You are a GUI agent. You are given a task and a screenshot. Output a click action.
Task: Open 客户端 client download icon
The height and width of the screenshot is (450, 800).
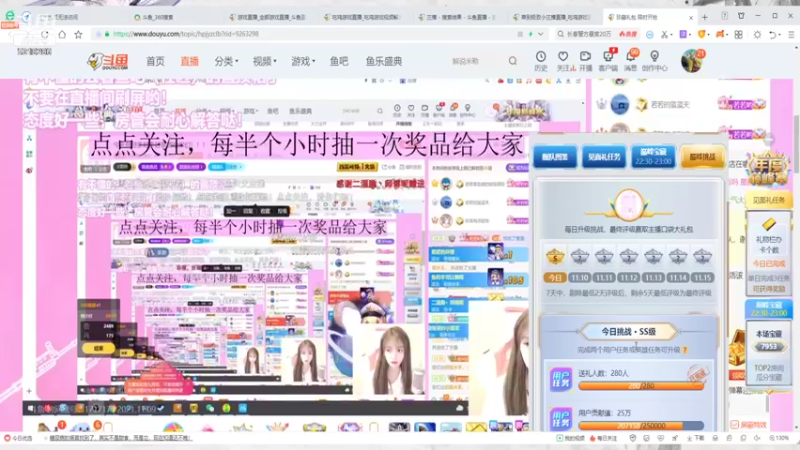tap(608, 61)
